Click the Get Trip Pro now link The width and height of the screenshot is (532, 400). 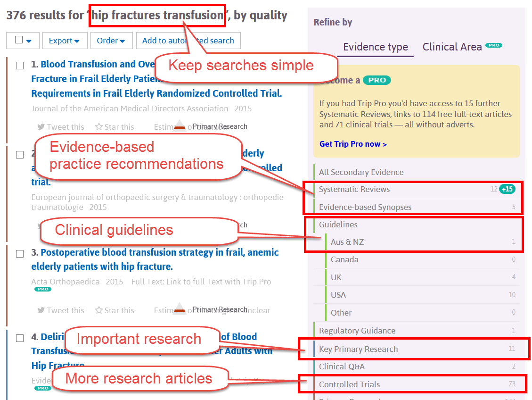pyautogui.click(x=353, y=144)
